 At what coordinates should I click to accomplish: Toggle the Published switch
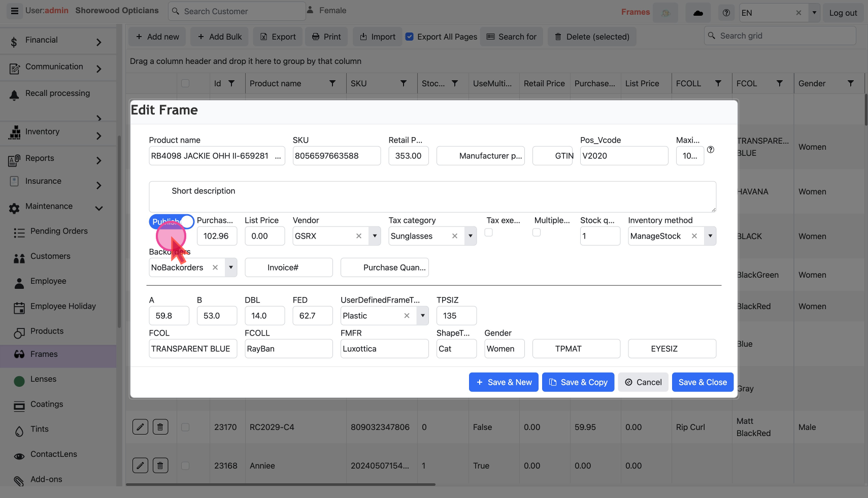[x=172, y=222]
